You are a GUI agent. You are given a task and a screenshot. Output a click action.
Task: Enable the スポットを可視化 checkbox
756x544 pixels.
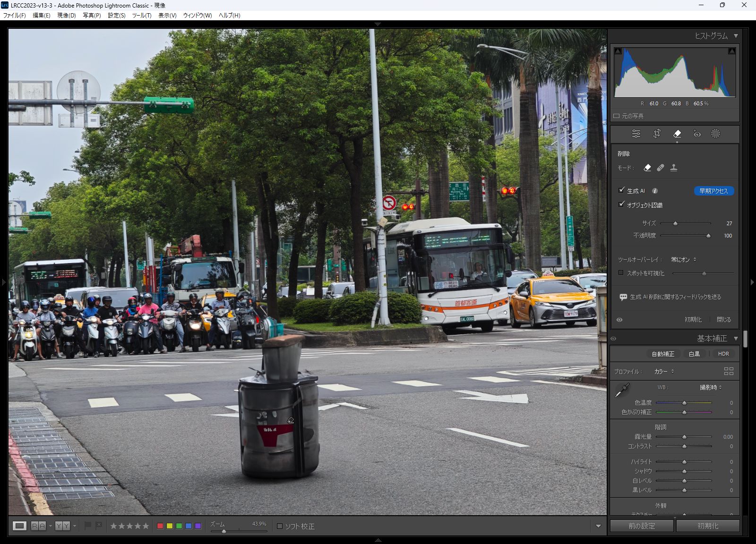coord(621,273)
